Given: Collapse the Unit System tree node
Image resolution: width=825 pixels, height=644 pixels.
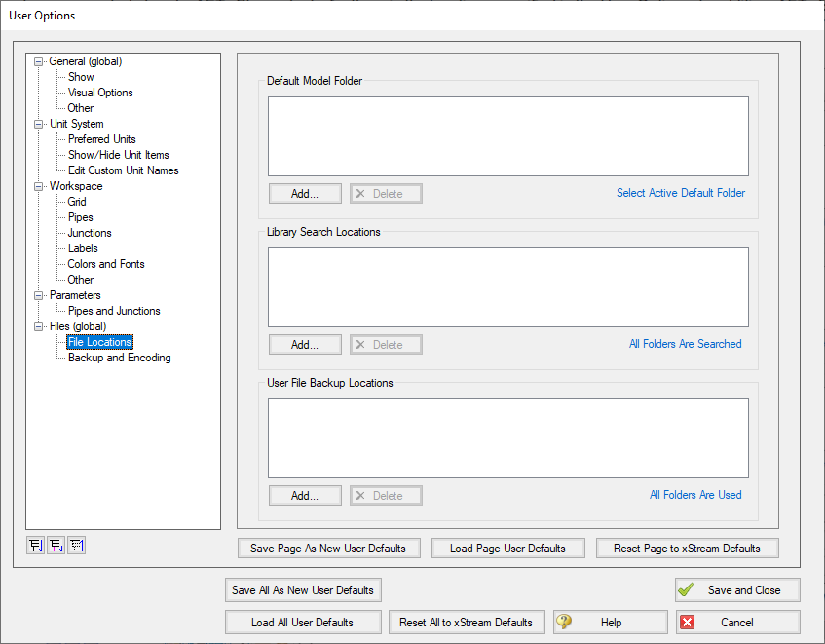Looking at the screenshot, I should [38, 124].
